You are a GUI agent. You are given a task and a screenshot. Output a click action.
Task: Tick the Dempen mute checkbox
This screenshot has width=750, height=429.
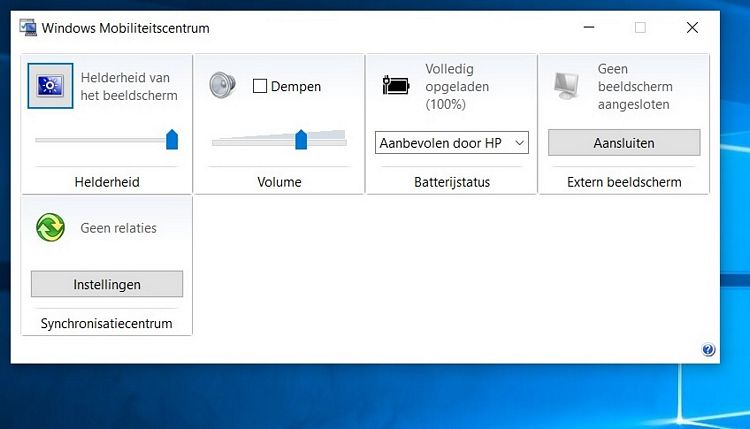pos(260,86)
